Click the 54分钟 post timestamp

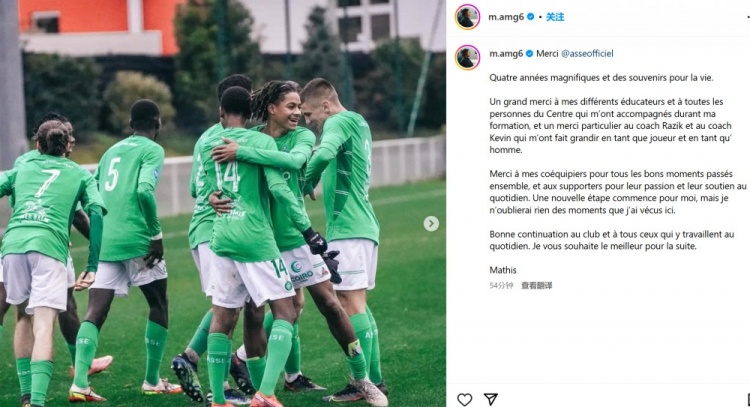(x=501, y=286)
